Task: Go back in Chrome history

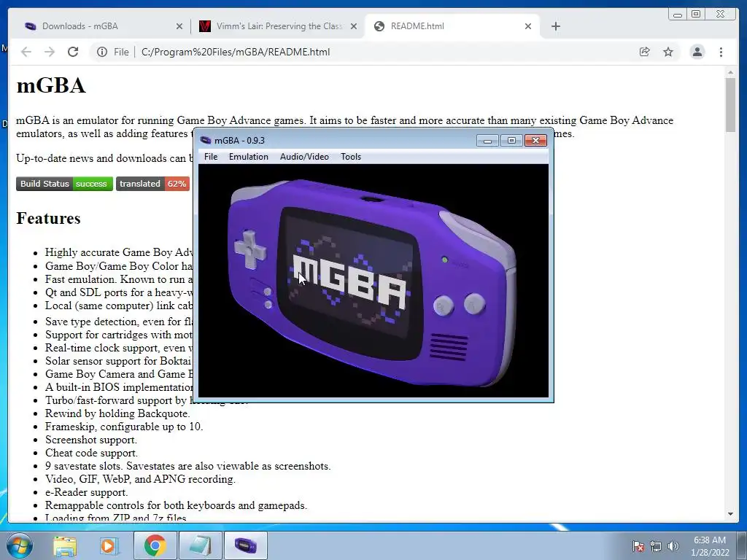Action: [x=26, y=52]
